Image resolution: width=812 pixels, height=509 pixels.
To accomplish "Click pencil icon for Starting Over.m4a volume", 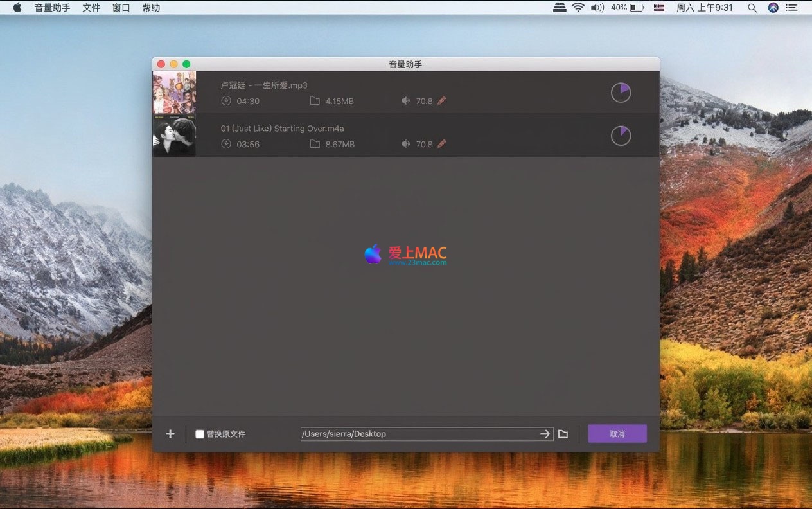I will click(441, 144).
